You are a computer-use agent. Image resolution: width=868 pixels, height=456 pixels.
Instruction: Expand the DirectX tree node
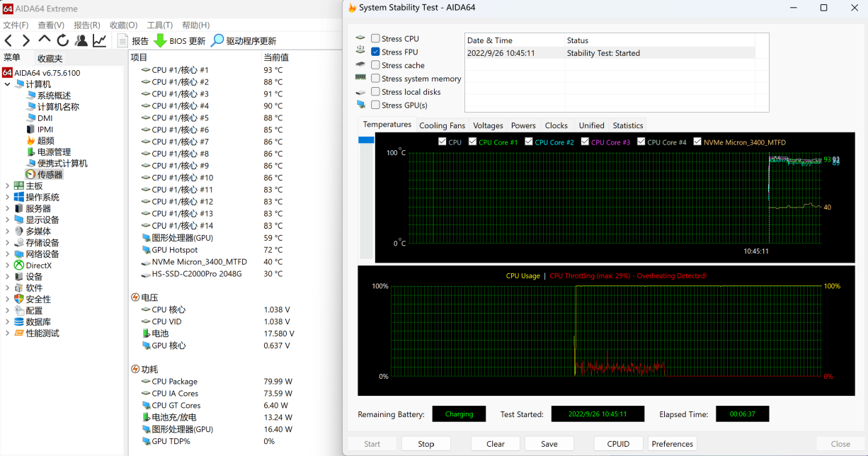7,266
